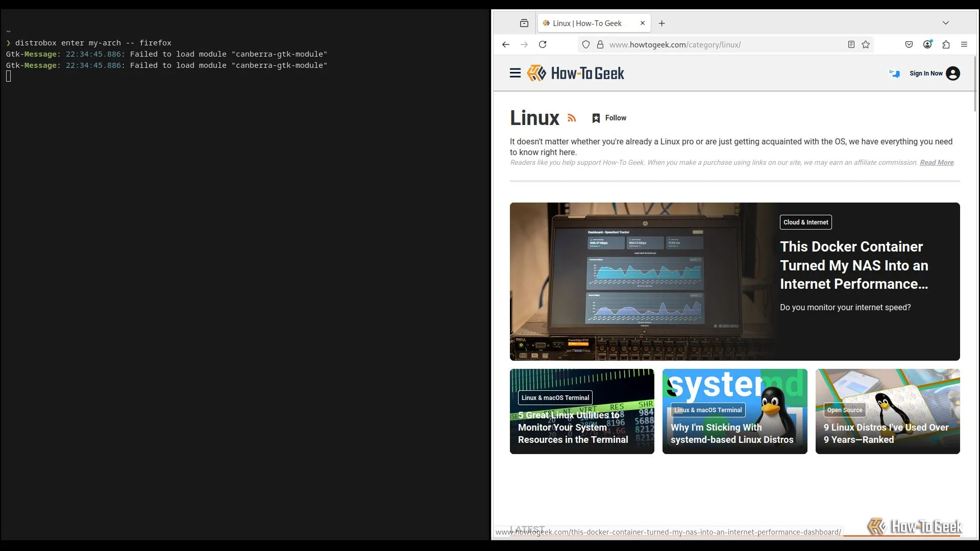
Task: Save the page to Pocket
Action: pos(909,44)
